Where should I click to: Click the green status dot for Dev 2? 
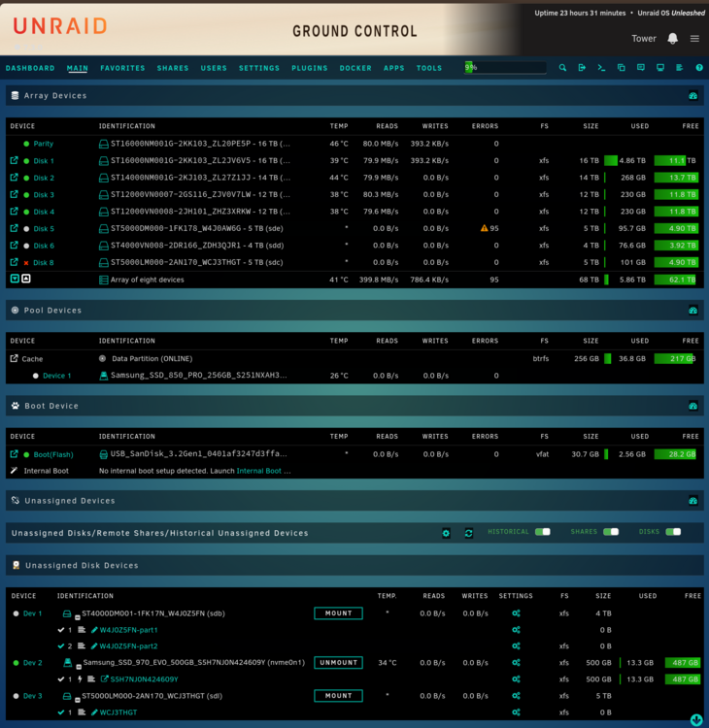click(16, 663)
